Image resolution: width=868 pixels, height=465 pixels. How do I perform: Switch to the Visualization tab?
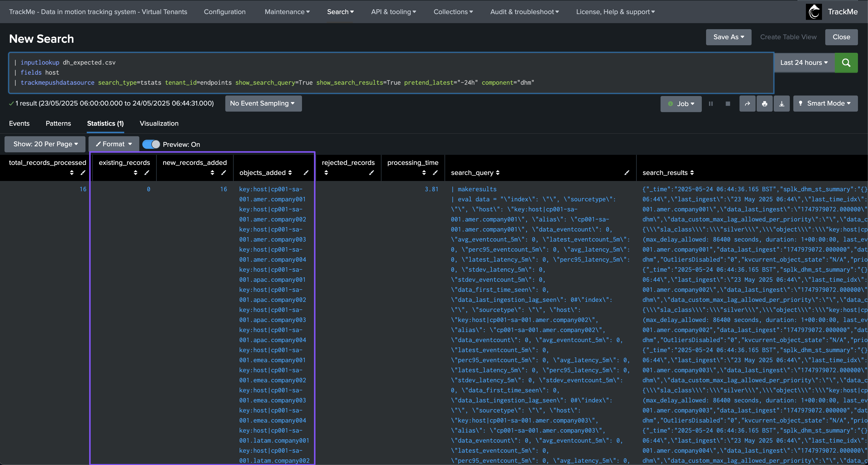(x=159, y=123)
